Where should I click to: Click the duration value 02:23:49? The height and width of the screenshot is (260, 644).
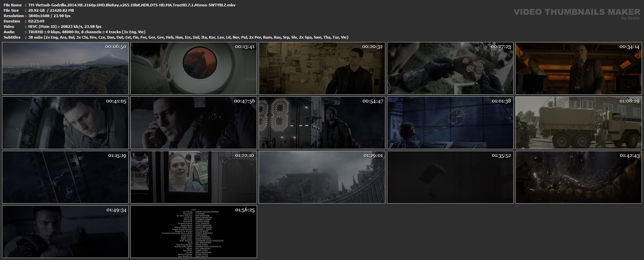[36, 21]
